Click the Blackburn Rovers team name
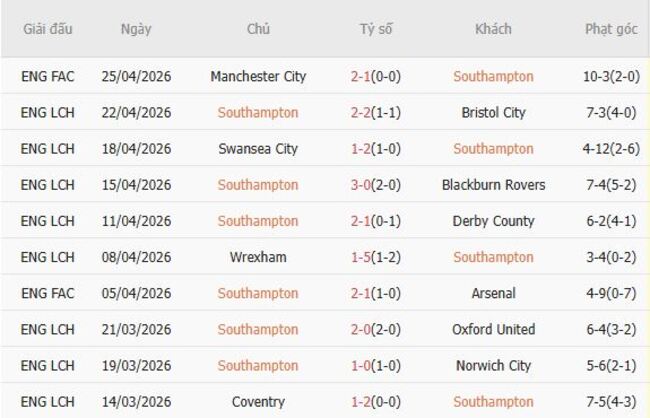This screenshot has width=650, height=418. pos(493,185)
